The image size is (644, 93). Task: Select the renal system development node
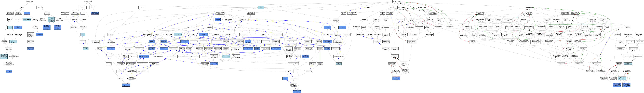[192, 35]
